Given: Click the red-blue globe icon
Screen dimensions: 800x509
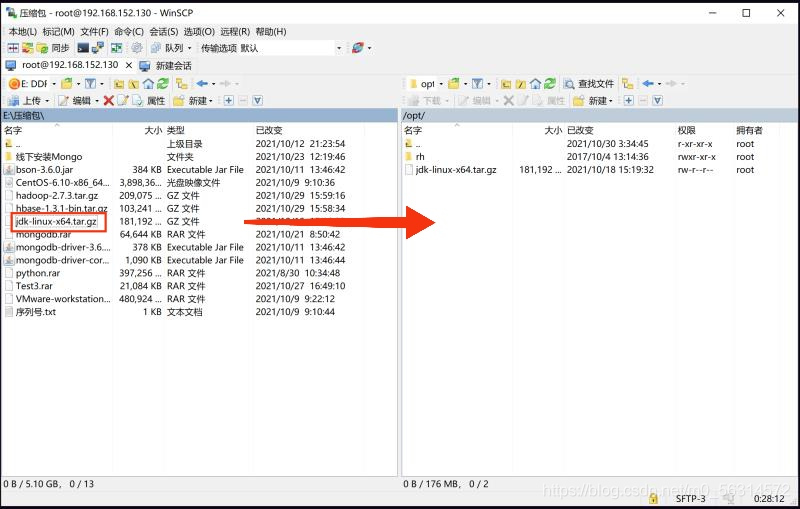Looking at the screenshot, I should pos(358,48).
